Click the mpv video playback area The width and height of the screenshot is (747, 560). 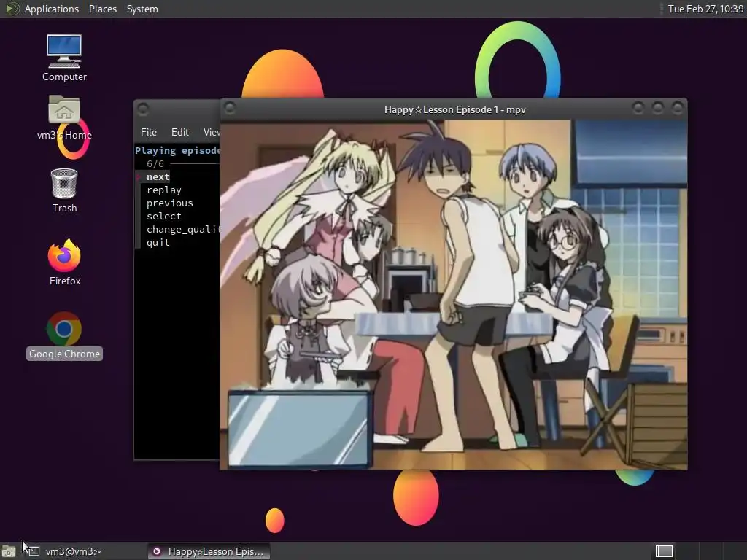(454, 295)
